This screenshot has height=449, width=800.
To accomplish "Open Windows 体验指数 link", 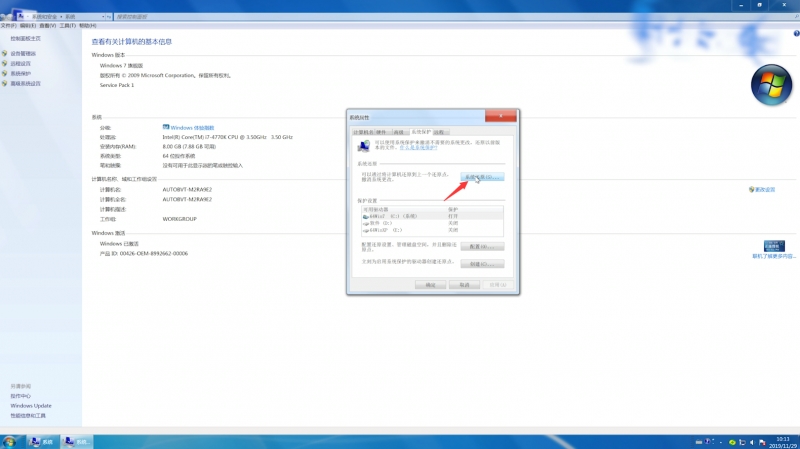I will point(192,128).
